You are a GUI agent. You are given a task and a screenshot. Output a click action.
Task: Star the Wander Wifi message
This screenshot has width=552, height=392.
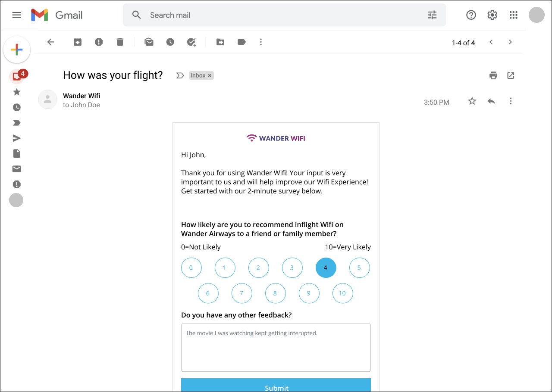coord(472,101)
